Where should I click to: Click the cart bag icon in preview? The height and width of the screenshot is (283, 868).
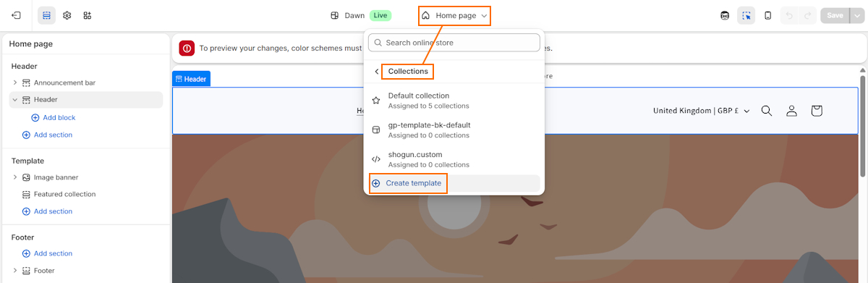tap(817, 111)
